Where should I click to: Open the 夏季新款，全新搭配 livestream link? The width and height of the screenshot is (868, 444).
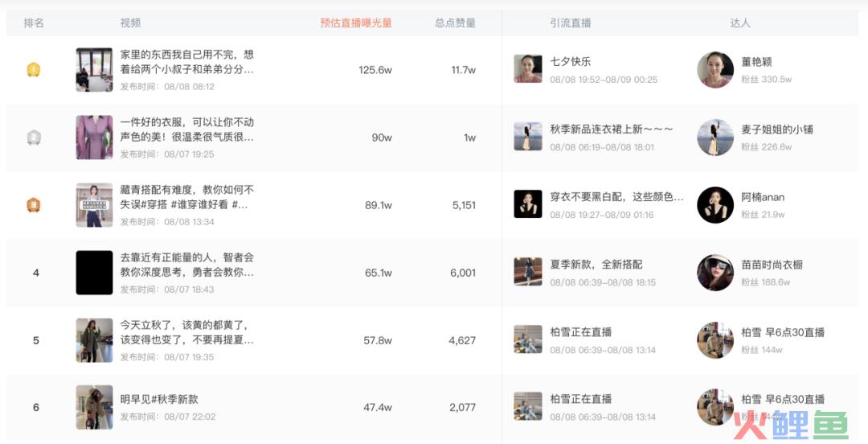tap(596, 265)
